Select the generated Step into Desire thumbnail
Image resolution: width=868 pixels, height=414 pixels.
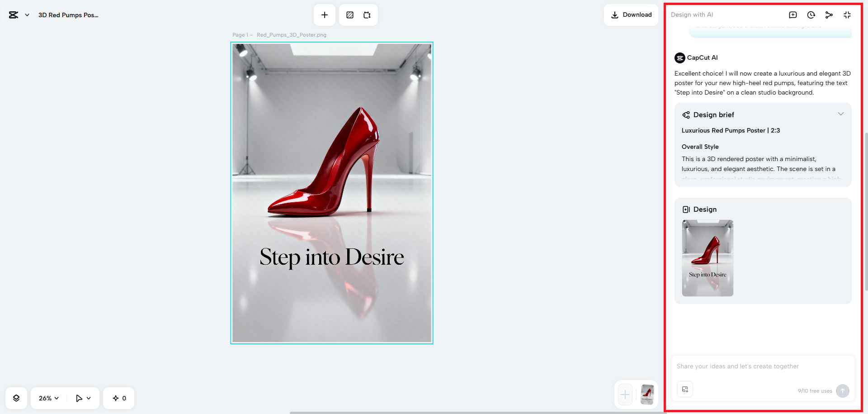[708, 258]
